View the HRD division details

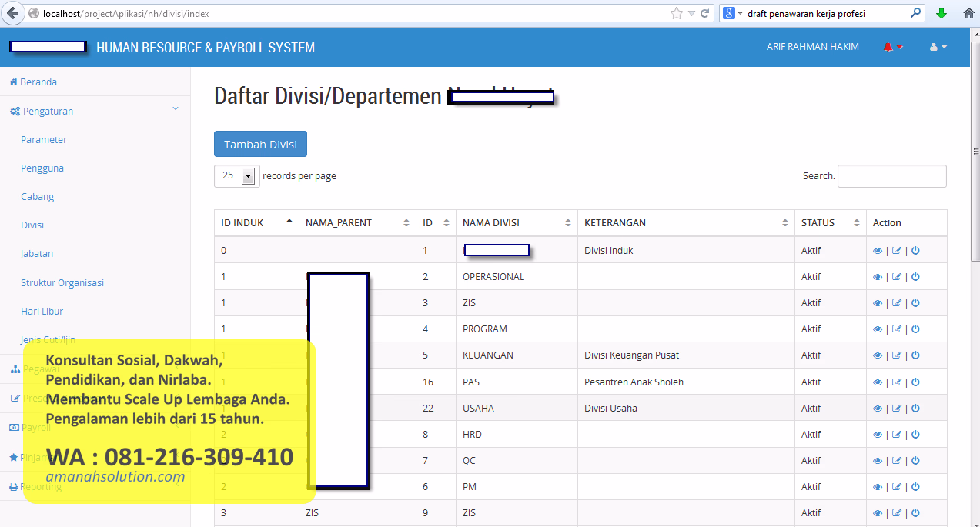[x=878, y=435]
